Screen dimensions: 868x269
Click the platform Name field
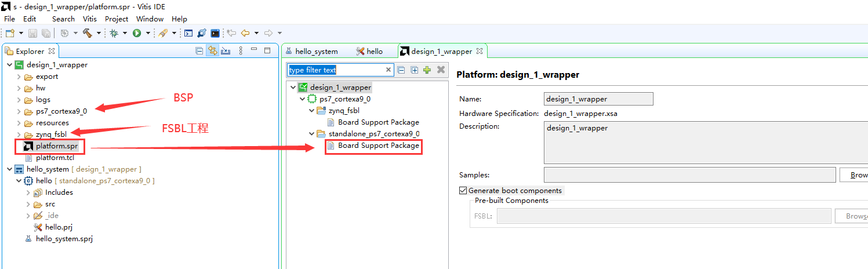click(598, 99)
